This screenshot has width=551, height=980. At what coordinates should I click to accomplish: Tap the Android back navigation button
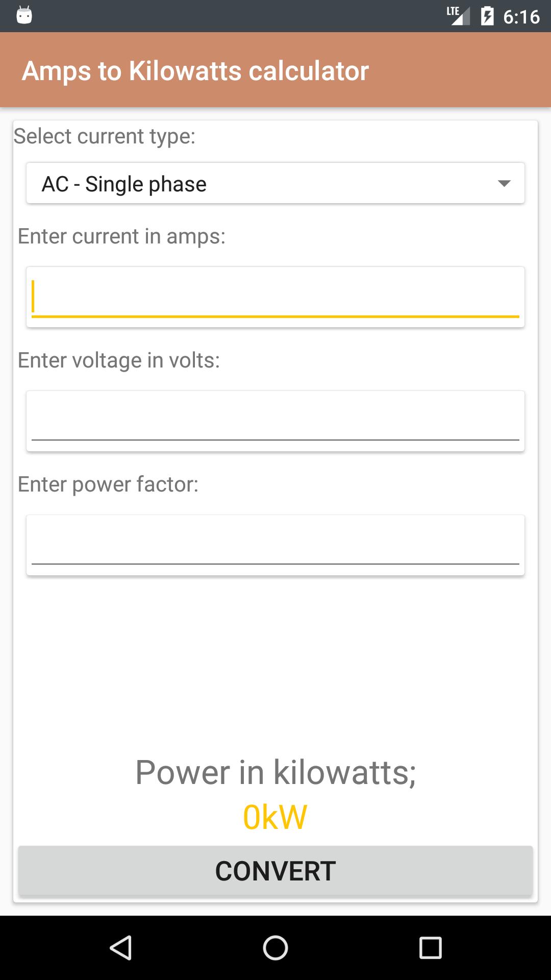(x=121, y=948)
